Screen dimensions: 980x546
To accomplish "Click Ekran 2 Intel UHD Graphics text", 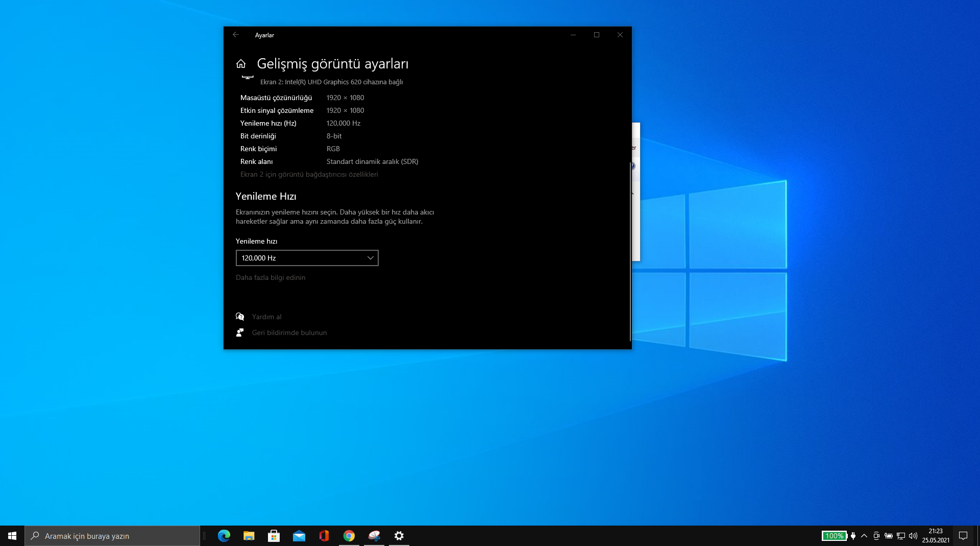I will 331,82.
